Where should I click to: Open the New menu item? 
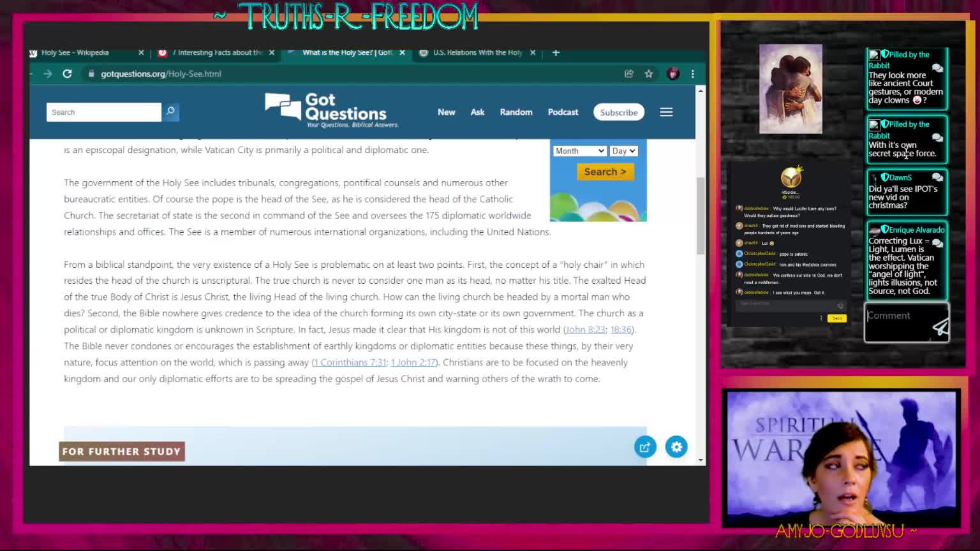coord(447,112)
